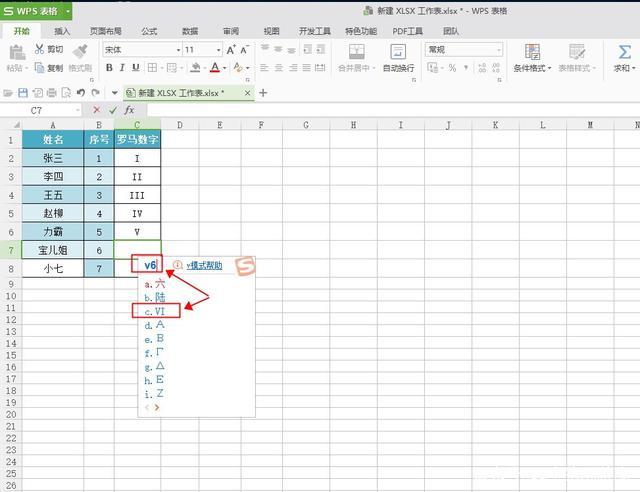The width and height of the screenshot is (640, 492).
Task: Click the Open folder icon in quick toolbar
Action: [x=8, y=93]
